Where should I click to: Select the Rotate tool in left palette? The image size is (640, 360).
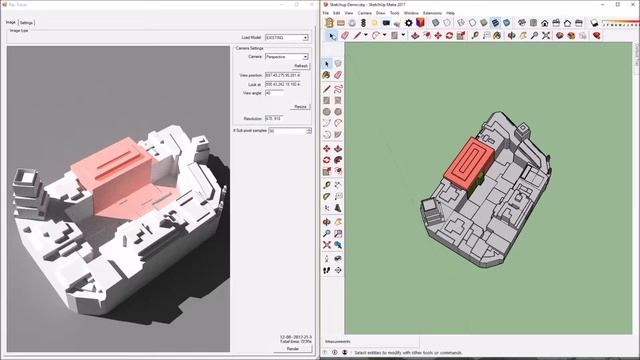[x=327, y=160]
